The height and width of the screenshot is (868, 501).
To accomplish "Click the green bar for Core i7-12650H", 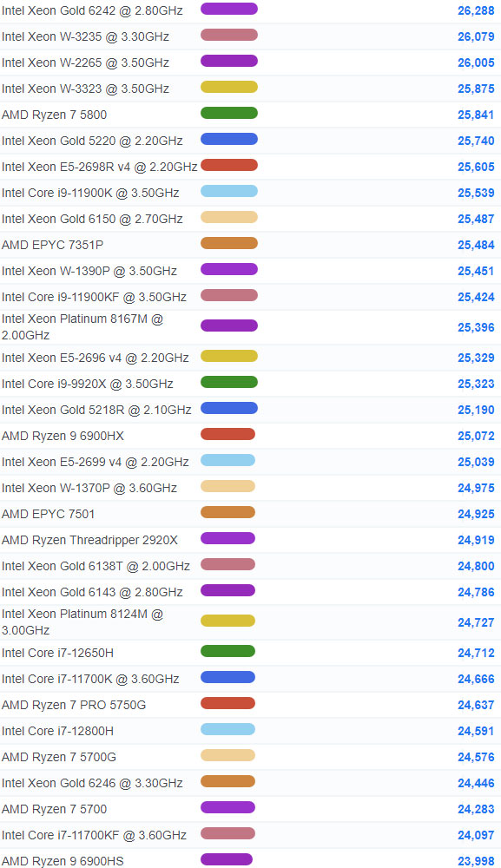I will click(227, 651).
